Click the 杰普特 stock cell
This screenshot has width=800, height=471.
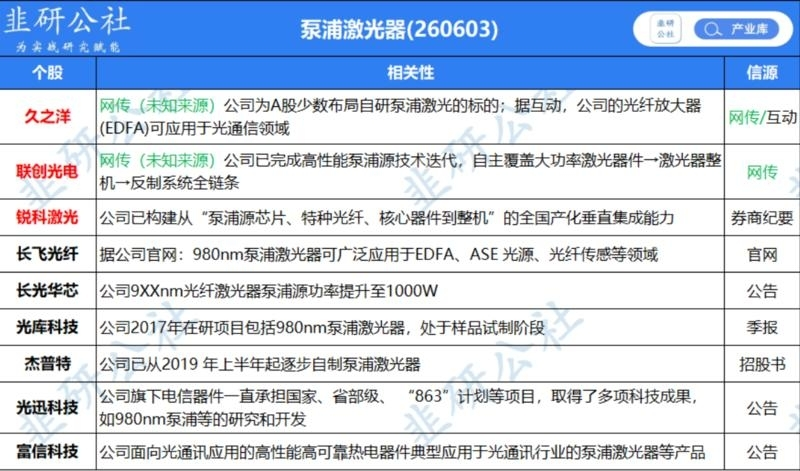pos(47,363)
